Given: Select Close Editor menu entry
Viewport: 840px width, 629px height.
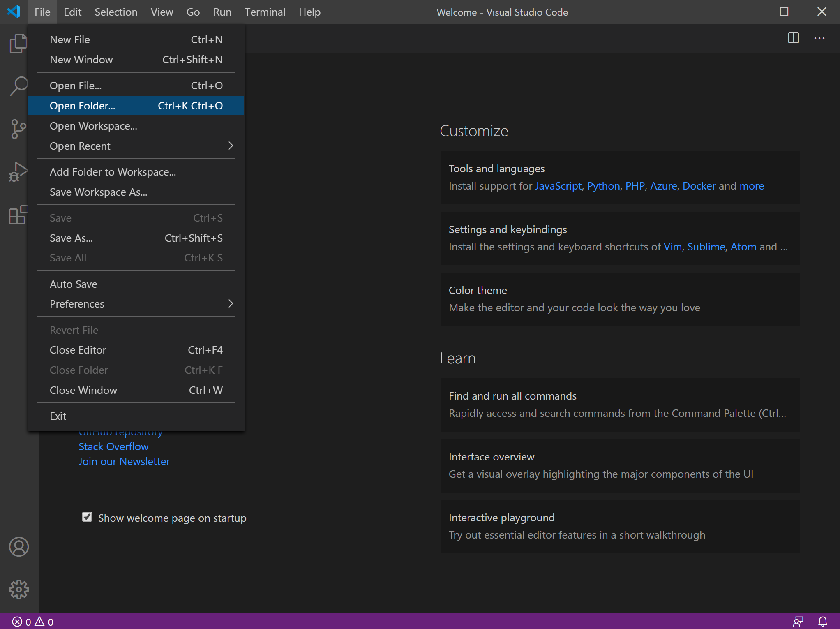Looking at the screenshot, I should pos(136,350).
